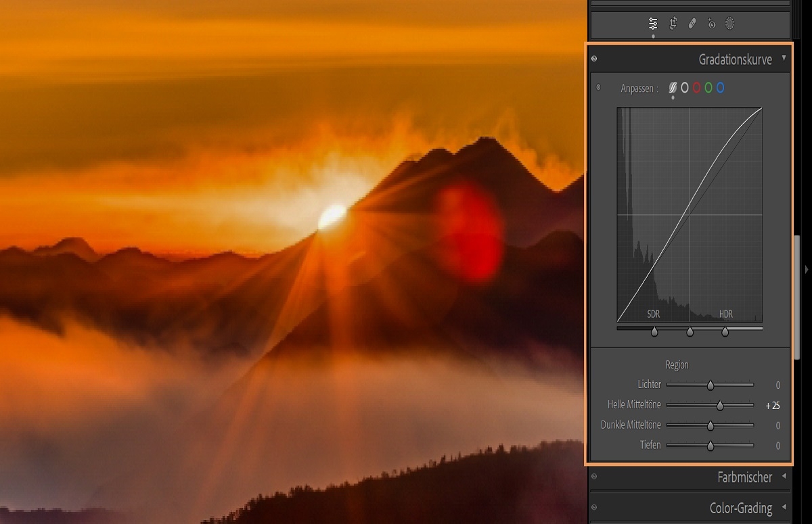Click the Lichter slider handle

pyautogui.click(x=710, y=385)
